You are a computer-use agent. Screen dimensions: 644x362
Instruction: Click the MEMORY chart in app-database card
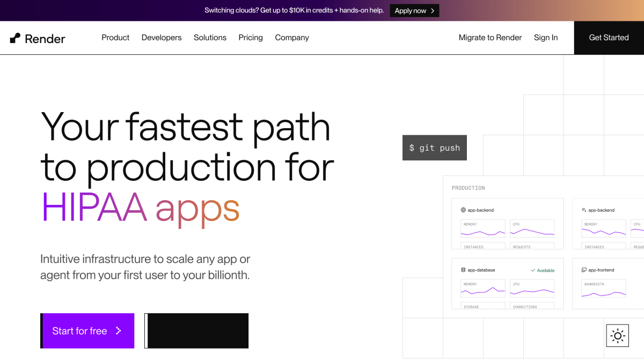483,289
